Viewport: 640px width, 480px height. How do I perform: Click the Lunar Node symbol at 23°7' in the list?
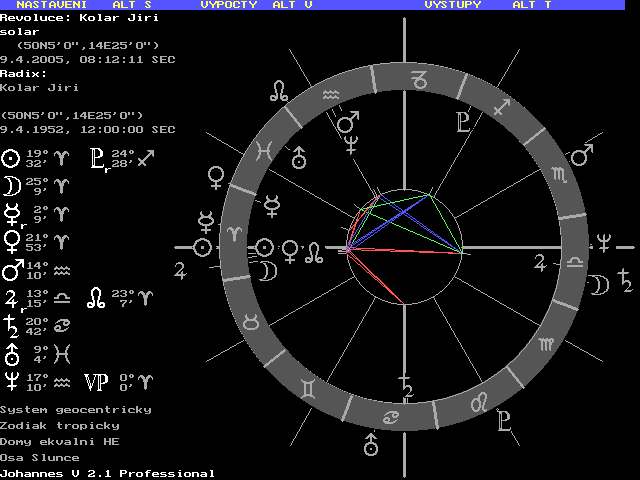click(96, 297)
